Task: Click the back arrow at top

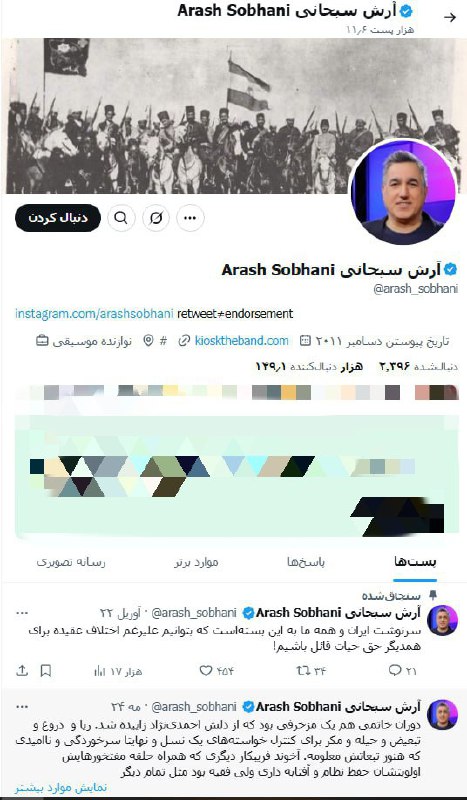Action: 450,17
